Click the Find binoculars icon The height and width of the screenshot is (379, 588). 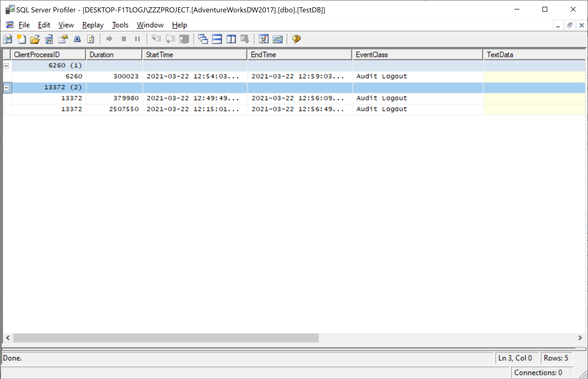point(77,39)
